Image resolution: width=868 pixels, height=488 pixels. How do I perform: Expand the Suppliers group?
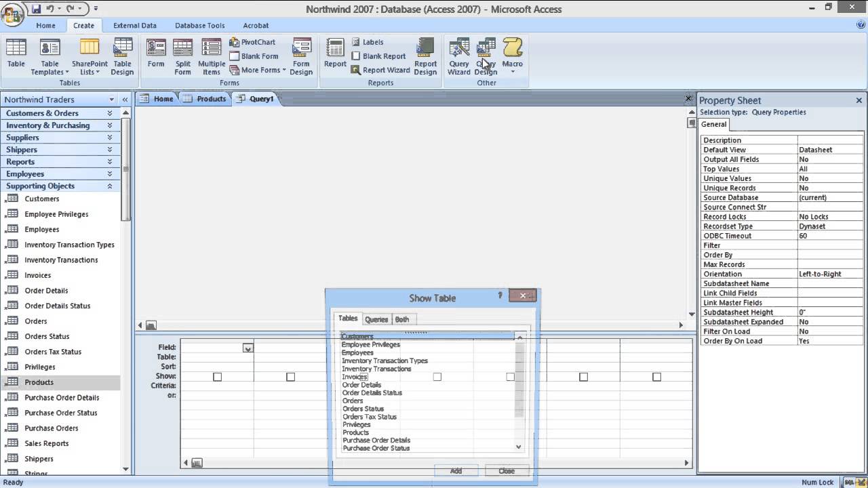click(x=110, y=138)
